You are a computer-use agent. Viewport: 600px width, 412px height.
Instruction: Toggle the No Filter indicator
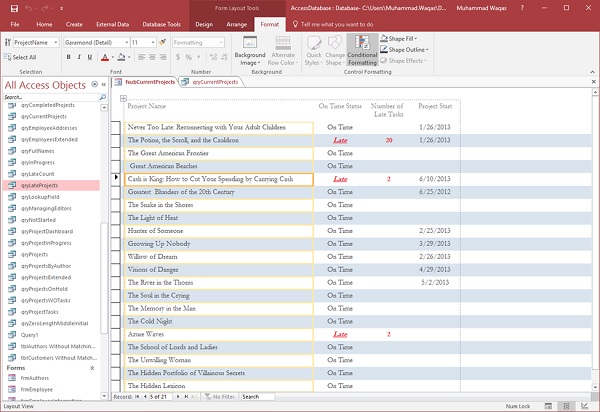[x=217, y=397]
